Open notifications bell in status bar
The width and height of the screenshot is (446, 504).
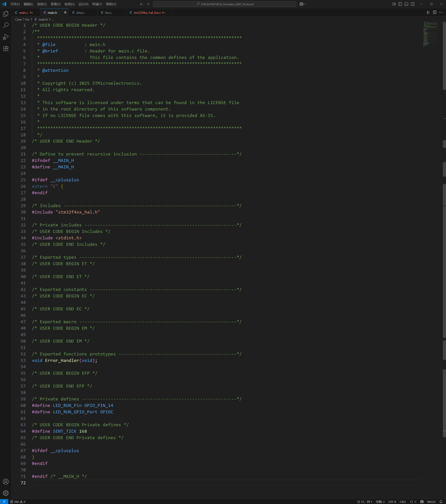tap(441, 502)
